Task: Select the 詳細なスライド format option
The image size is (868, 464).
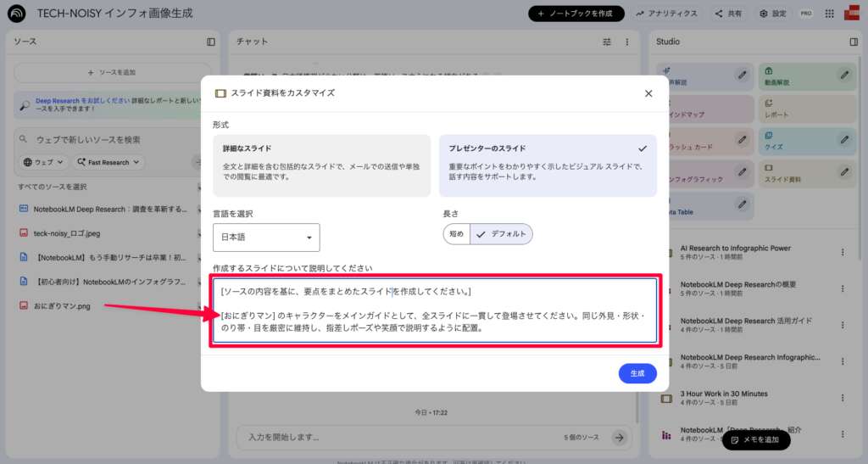Action: (321, 165)
